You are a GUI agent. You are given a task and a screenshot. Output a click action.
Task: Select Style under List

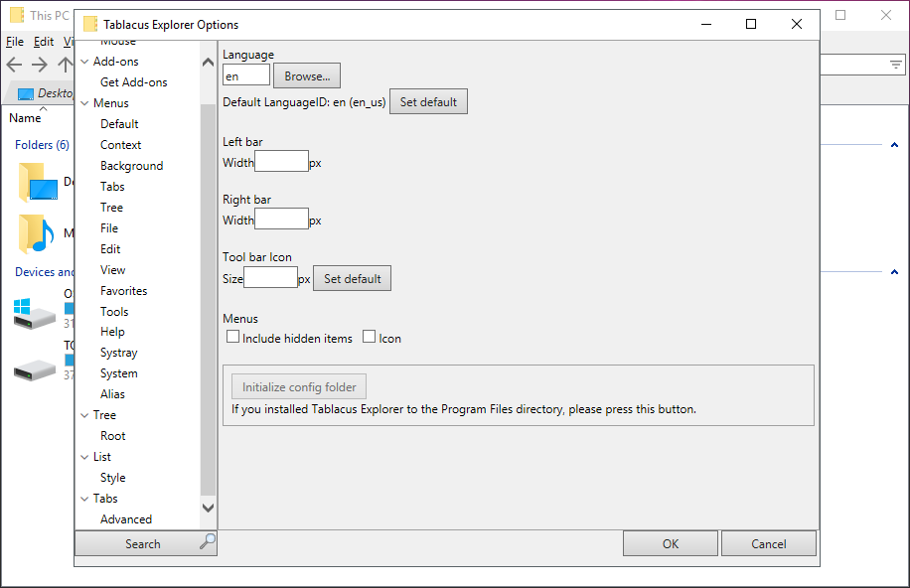tap(112, 479)
